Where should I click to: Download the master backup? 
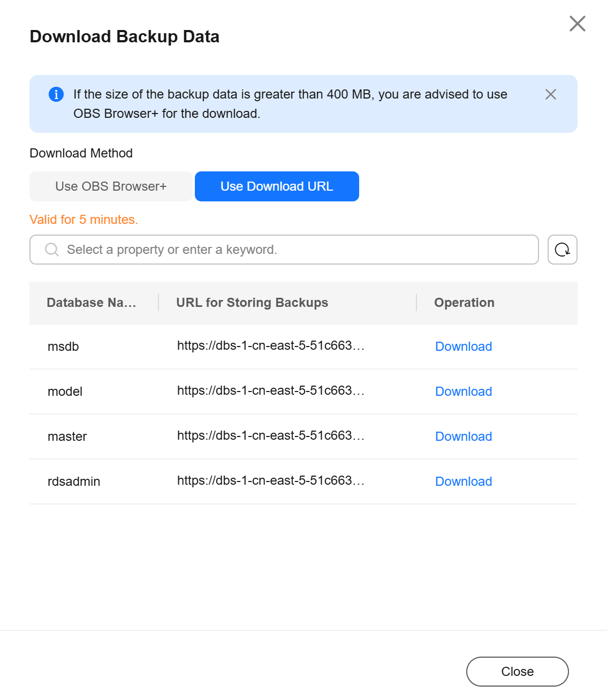click(x=464, y=436)
